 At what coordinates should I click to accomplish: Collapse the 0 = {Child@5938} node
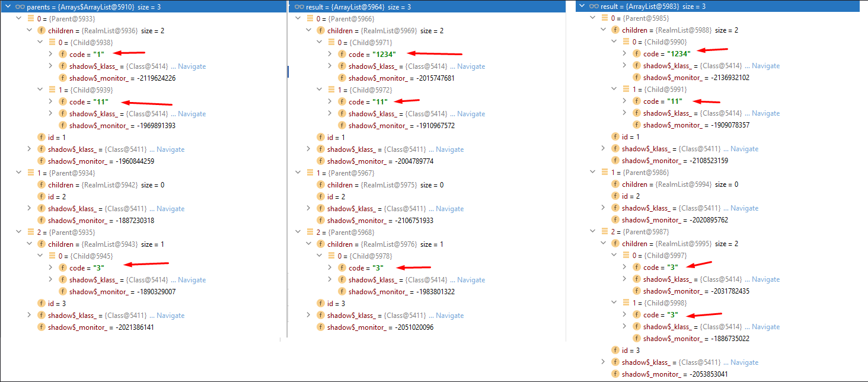[x=40, y=42]
